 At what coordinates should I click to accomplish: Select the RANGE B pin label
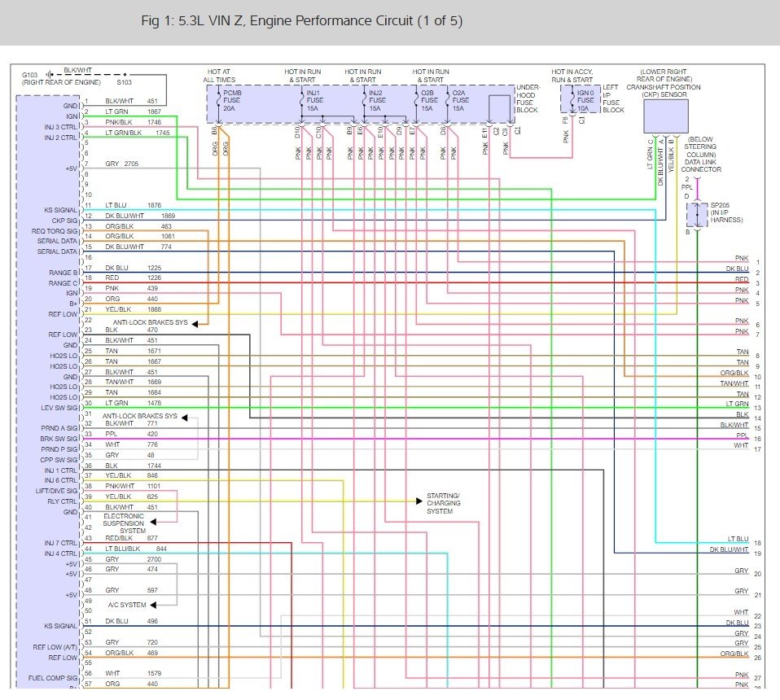click(x=64, y=273)
